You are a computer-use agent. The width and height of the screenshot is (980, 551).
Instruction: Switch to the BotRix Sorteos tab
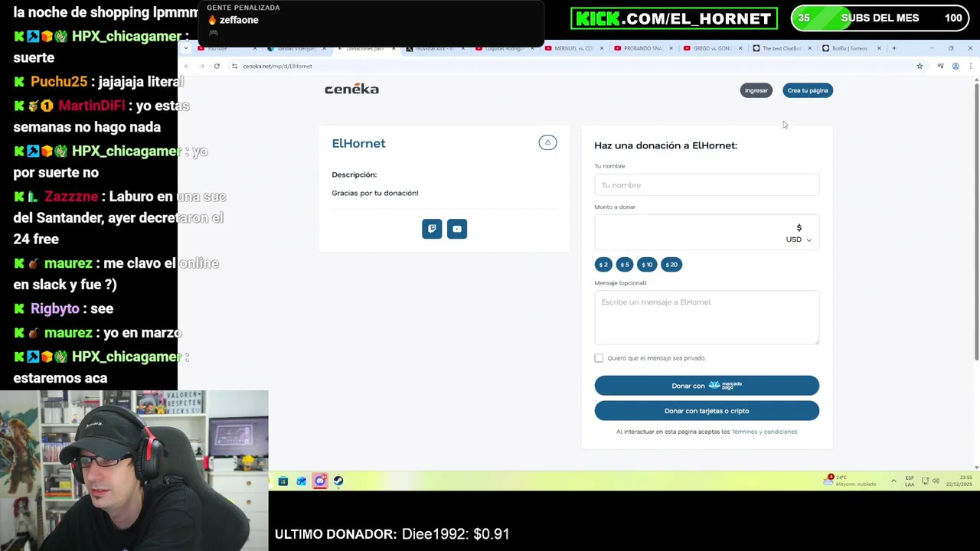850,48
